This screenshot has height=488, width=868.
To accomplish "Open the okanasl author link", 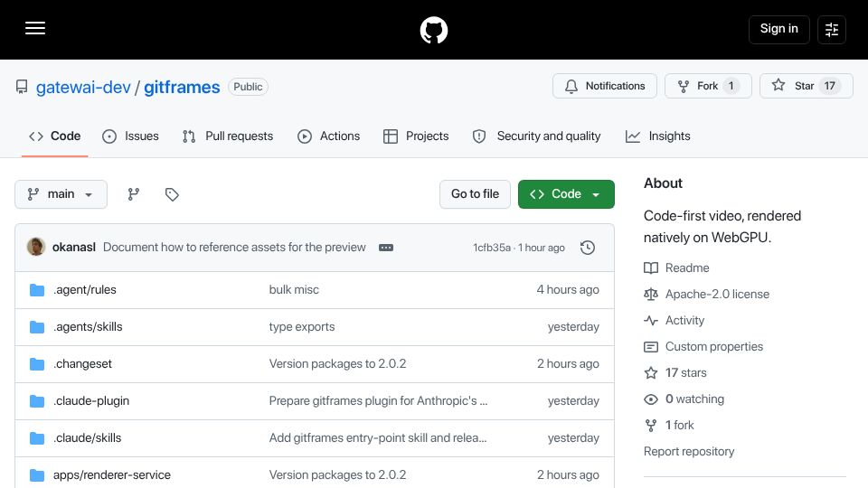I will click(73, 248).
